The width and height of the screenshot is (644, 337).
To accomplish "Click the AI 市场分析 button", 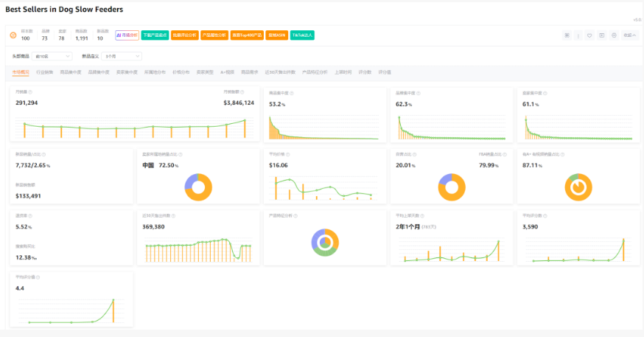I will (127, 35).
